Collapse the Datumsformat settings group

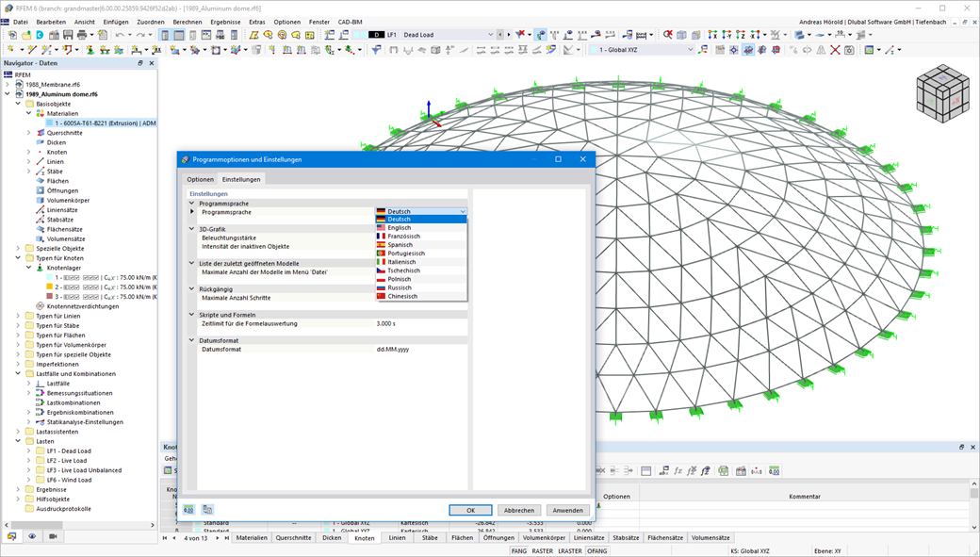click(x=192, y=340)
